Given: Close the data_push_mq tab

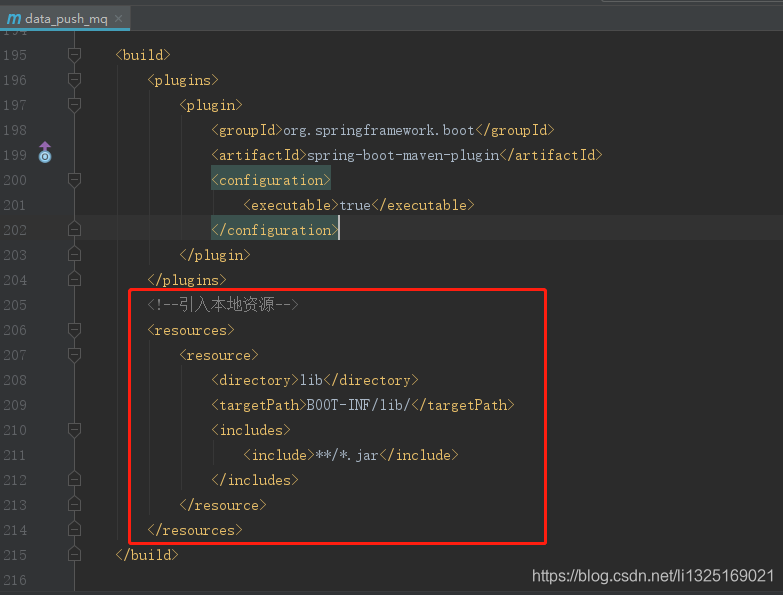Looking at the screenshot, I should (x=118, y=18).
